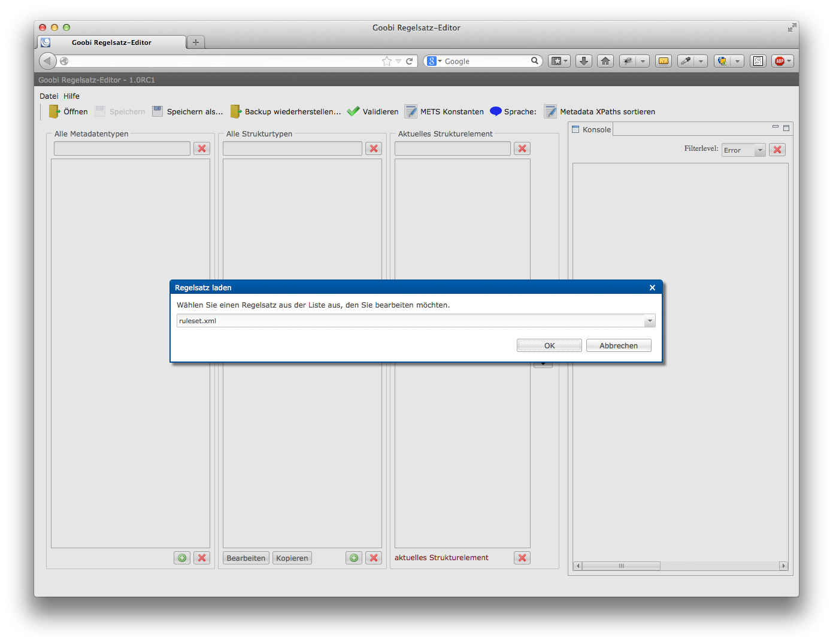Toggle full screen with the window arrows icon
The height and width of the screenshot is (644, 833).
pyautogui.click(x=792, y=28)
